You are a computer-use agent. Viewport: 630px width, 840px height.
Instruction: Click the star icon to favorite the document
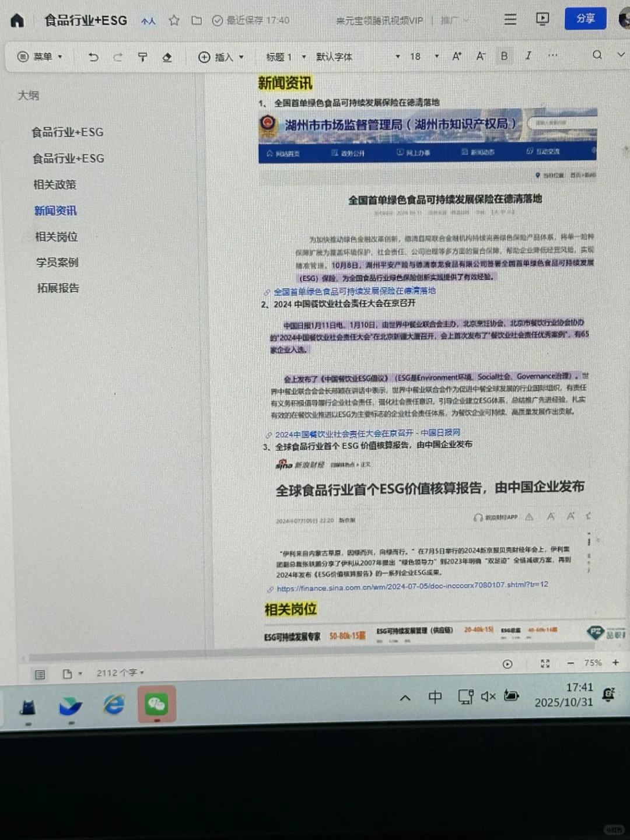(x=174, y=20)
